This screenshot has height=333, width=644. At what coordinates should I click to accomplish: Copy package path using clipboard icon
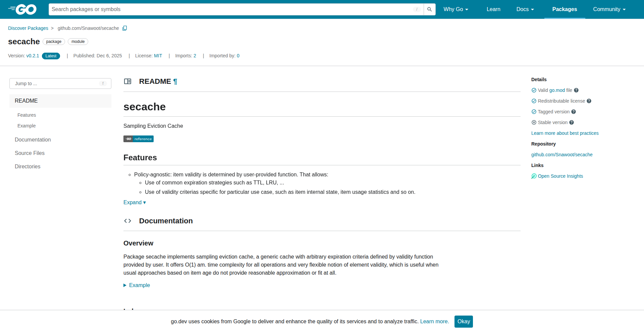[125, 28]
